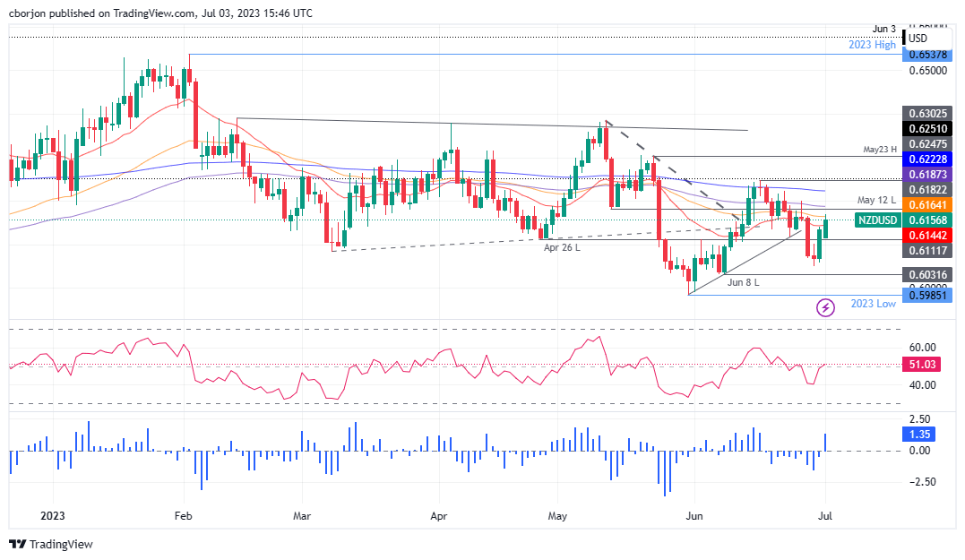Open the 2023 High trendline label
The width and height of the screenshot is (965, 560).
point(870,44)
